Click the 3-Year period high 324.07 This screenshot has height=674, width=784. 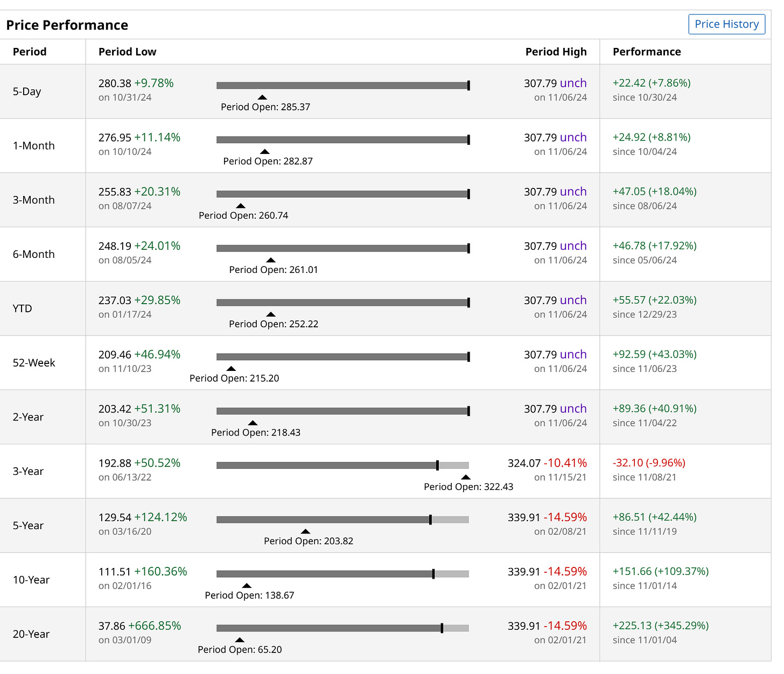pos(524,463)
